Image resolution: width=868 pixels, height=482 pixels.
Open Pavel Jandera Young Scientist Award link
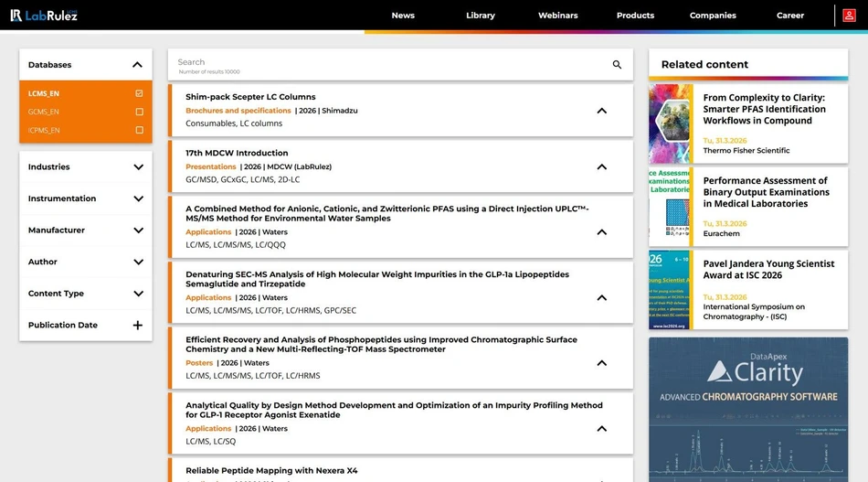point(767,269)
